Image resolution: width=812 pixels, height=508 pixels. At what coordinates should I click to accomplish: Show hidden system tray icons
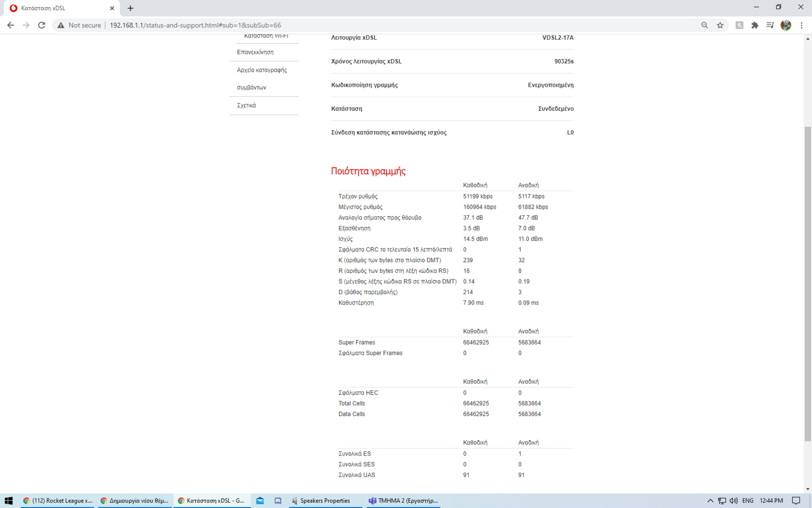coord(710,500)
